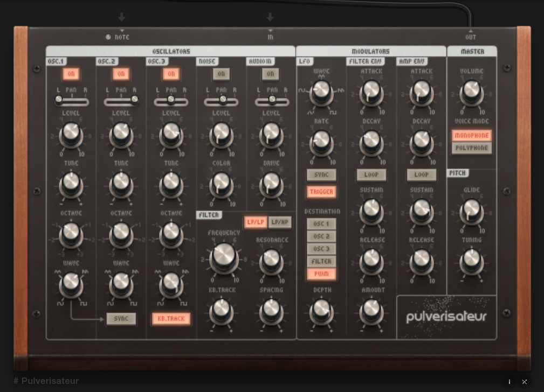Click Audio In pan slider
Image resolution: width=544 pixels, height=392 pixels.
[x=272, y=102]
